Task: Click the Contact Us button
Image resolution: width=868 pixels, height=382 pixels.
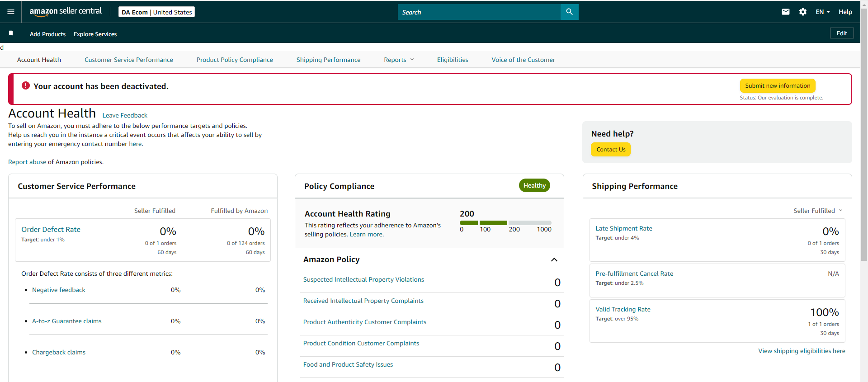Action: (x=611, y=149)
